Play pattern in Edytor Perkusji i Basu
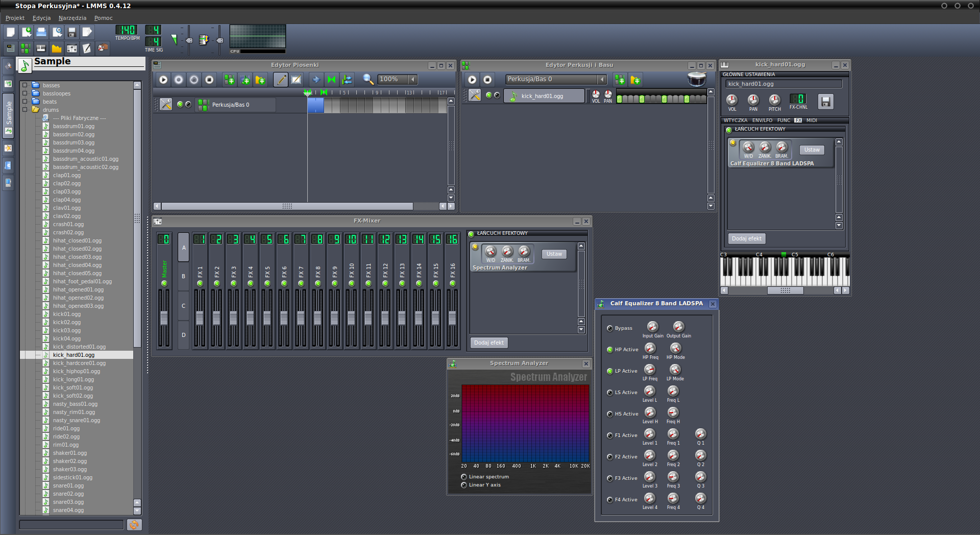The image size is (980, 535). click(x=472, y=80)
